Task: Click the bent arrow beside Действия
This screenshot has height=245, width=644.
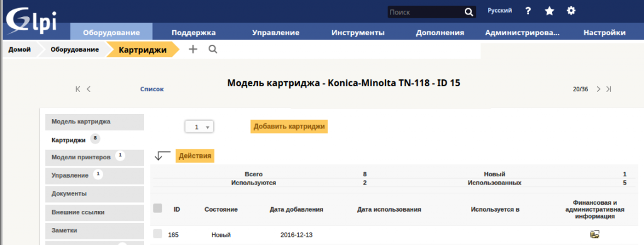Action: 163,156
